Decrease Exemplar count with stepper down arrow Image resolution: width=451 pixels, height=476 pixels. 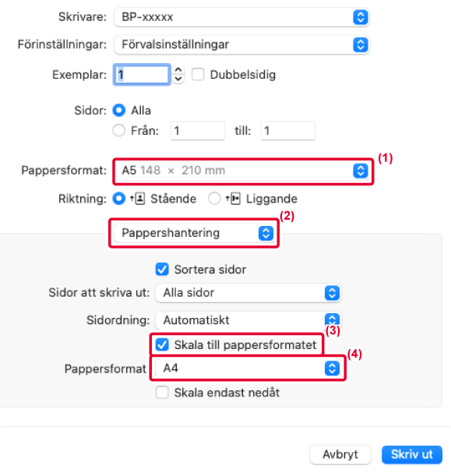(x=178, y=79)
